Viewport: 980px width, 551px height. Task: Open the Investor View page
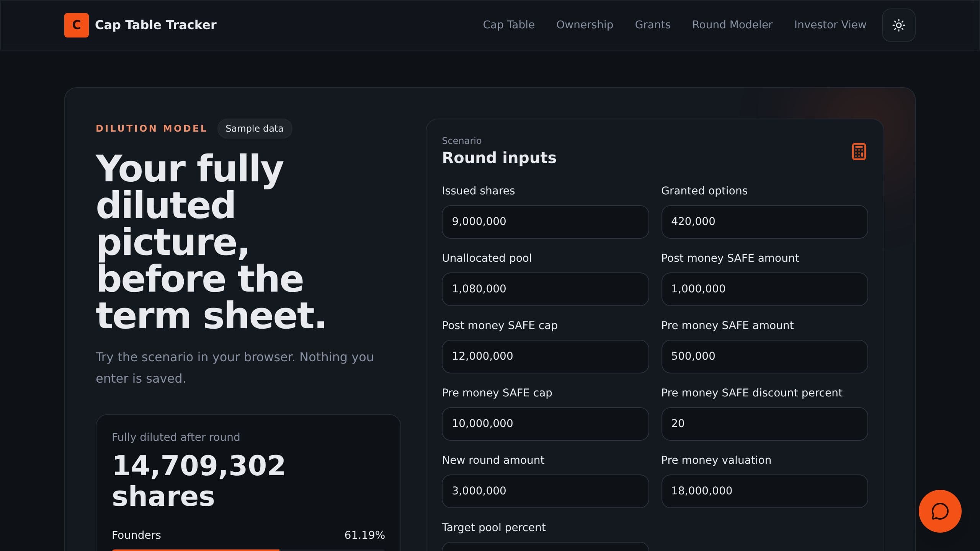click(830, 25)
